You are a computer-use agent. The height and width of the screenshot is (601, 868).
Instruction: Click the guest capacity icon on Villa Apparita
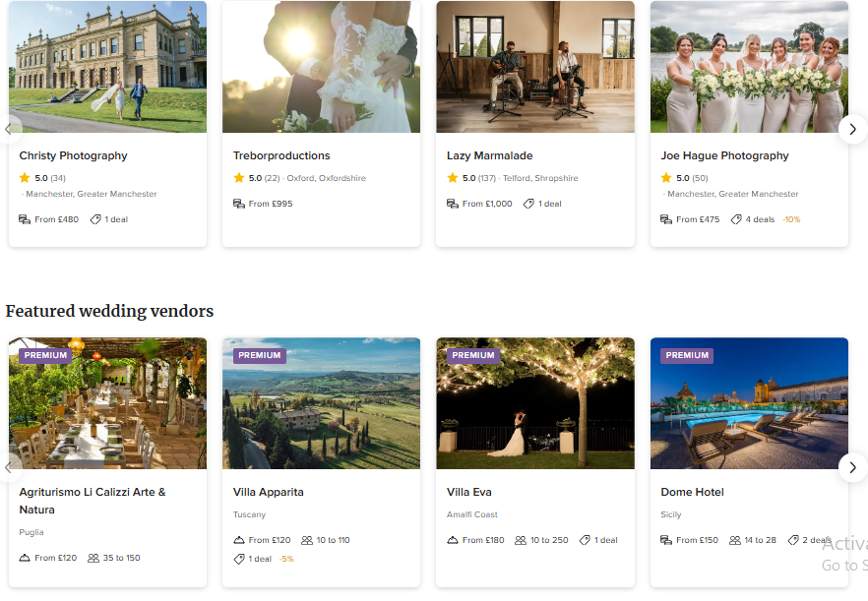307,540
